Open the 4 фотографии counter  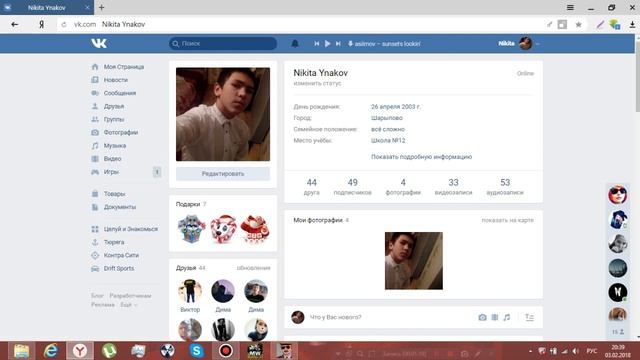click(x=403, y=187)
